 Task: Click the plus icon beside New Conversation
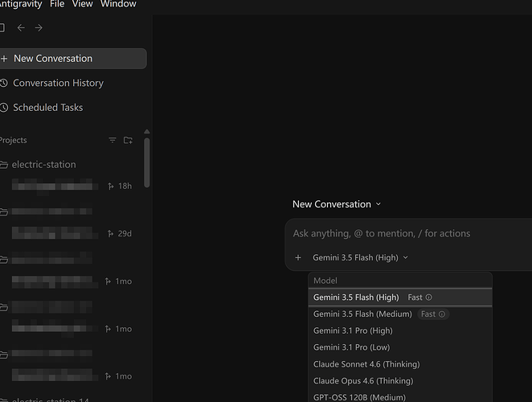[x=4, y=59]
